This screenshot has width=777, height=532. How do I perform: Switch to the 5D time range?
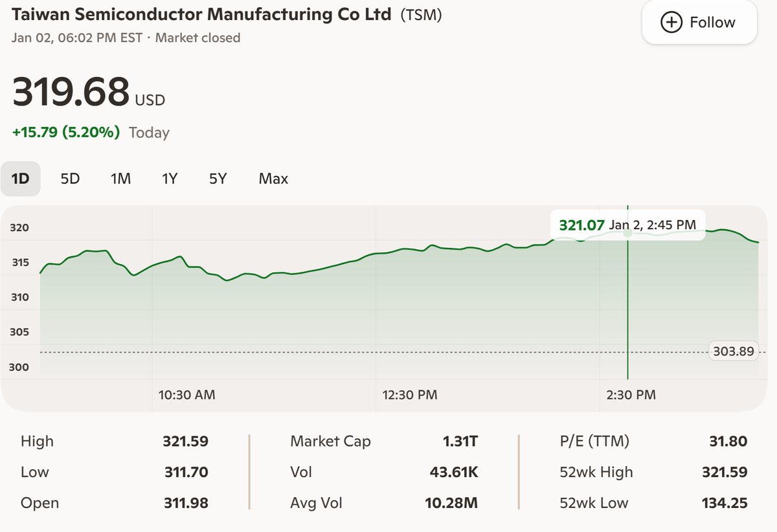(x=69, y=179)
